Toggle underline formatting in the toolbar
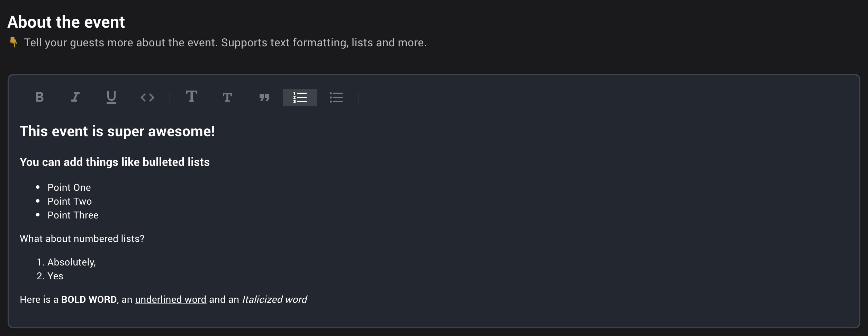The width and height of the screenshot is (868, 336). point(111,97)
